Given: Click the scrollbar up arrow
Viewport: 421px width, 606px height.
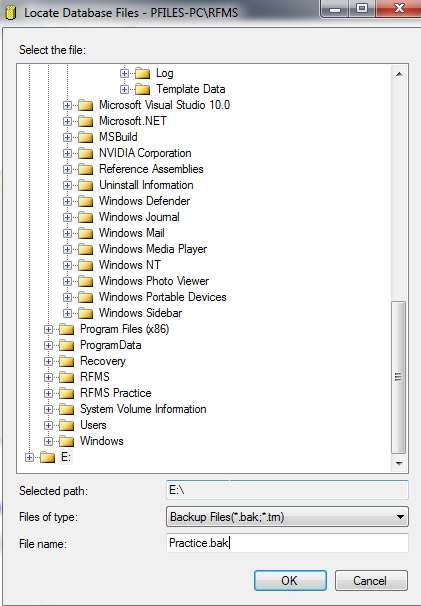Looking at the screenshot, I should (x=399, y=74).
